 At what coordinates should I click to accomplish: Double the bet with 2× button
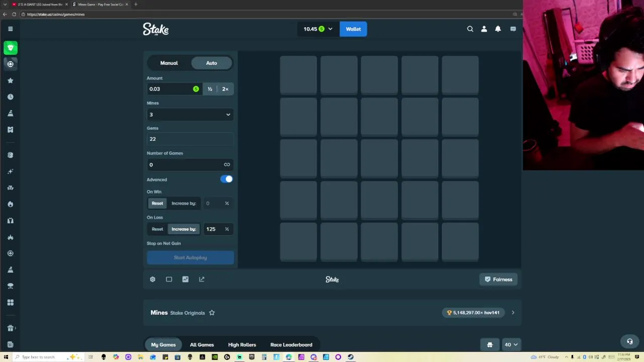(225, 89)
